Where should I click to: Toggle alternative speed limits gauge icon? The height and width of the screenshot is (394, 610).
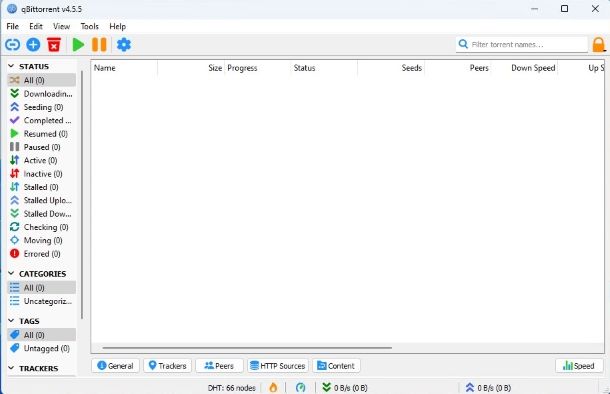[x=300, y=387]
